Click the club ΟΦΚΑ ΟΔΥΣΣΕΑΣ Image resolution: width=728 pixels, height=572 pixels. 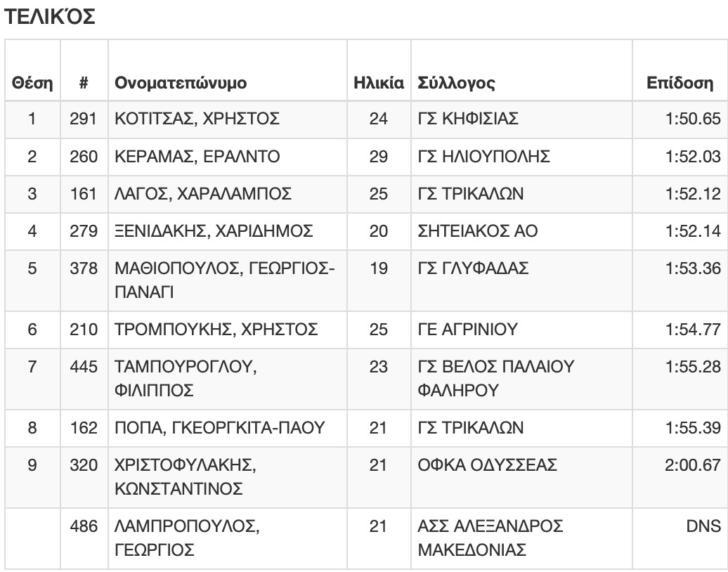[x=487, y=465]
